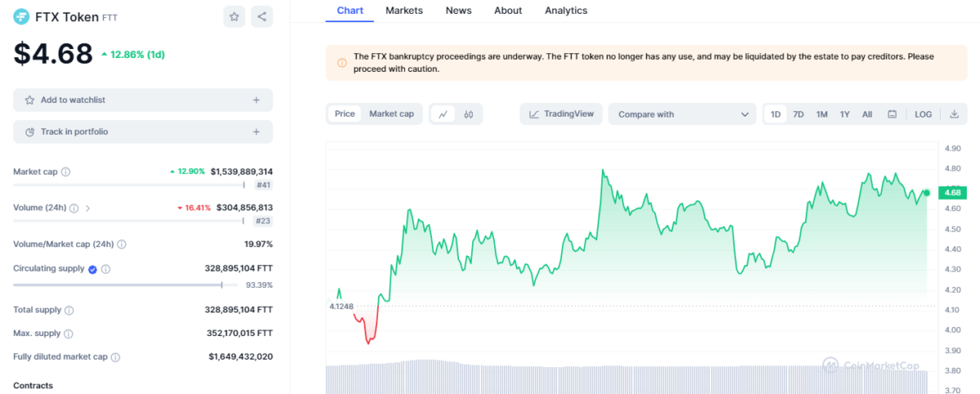Select 1M time range
Image resolution: width=980 pixels, height=394 pixels.
coord(822,114)
